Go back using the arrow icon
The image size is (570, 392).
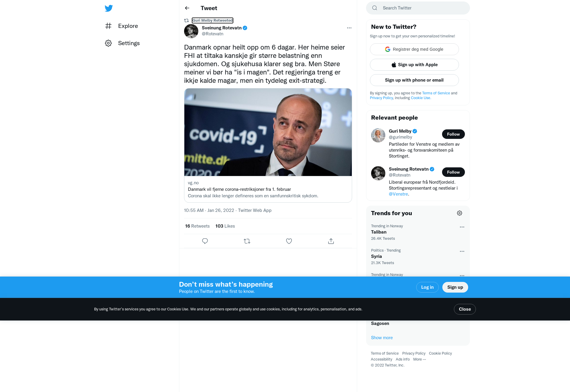tap(187, 8)
